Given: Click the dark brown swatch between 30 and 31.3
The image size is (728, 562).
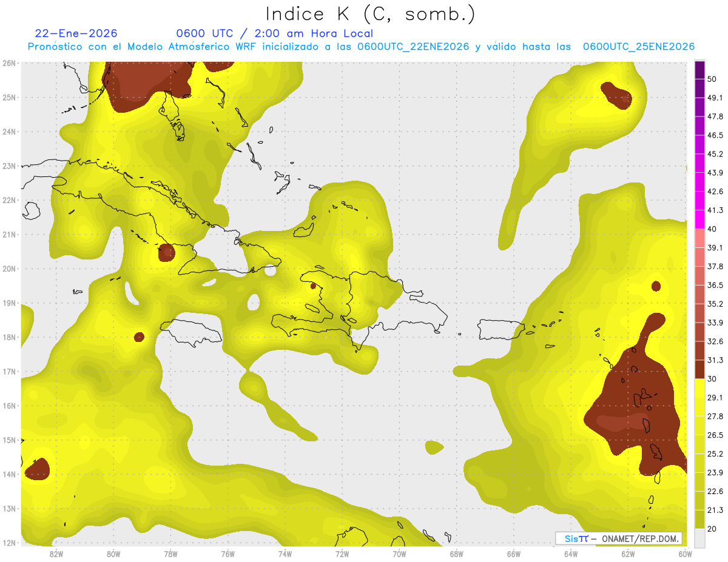Looking at the screenshot, I should click(x=699, y=369).
